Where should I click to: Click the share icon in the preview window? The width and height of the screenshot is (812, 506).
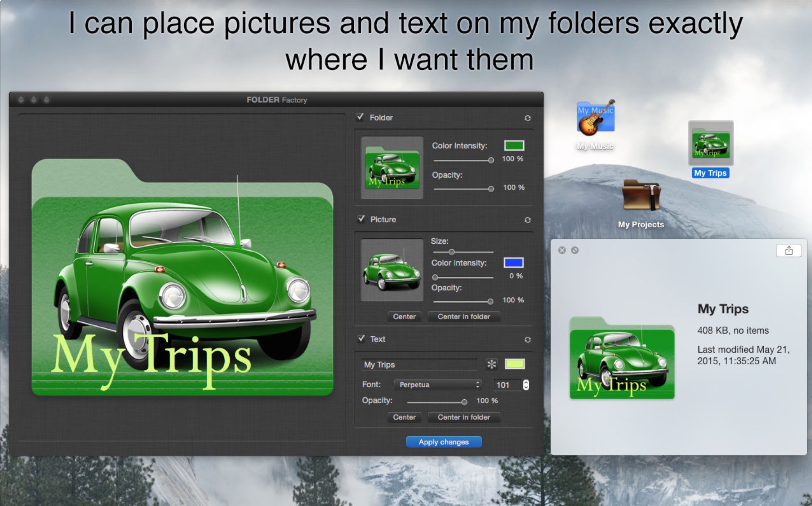pos(788,250)
